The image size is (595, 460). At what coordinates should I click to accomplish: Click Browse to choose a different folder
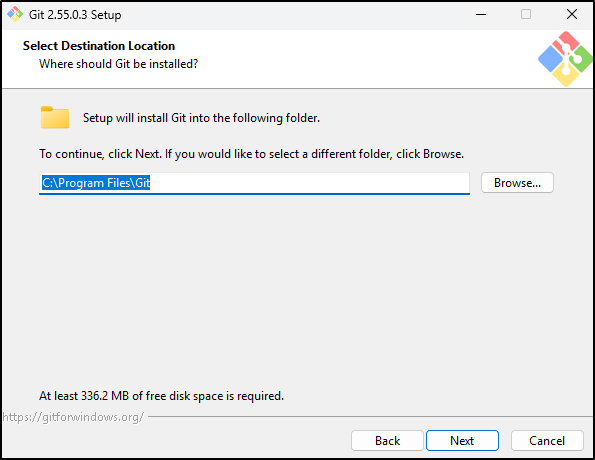click(517, 183)
